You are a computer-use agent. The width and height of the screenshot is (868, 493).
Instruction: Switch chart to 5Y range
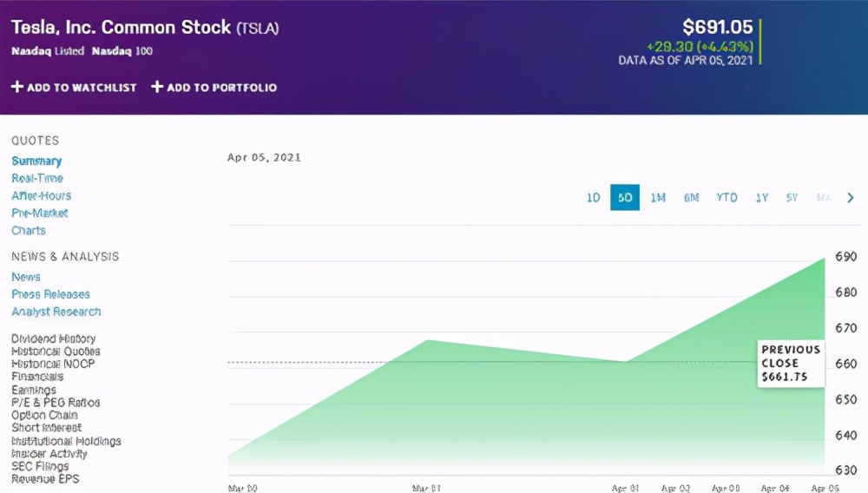point(792,198)
